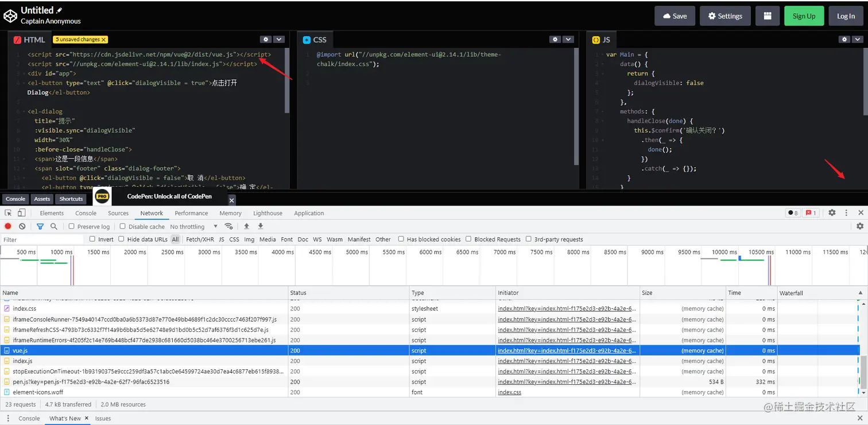The image size is (868, 425).
Task: Type in the network Filter field
Action: click(x=42, y=239)
